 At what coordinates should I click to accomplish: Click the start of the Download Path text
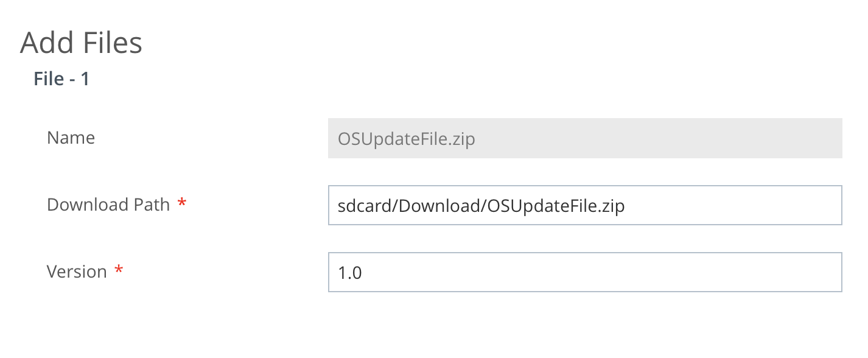tap(338, 206)
